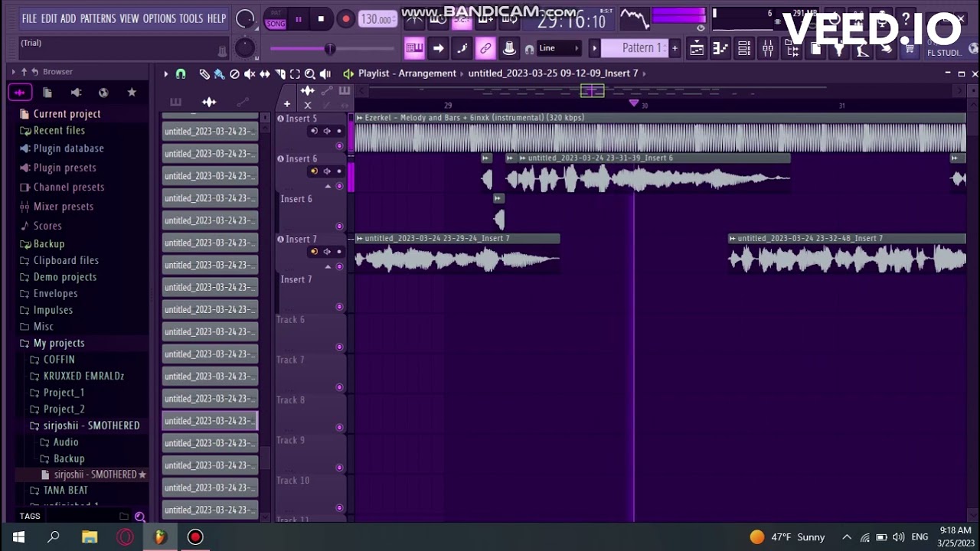The width and height of the screenshot is (980, 551).
Task: Click the playhead marker on timeline ruler
Action: point(634,103)
